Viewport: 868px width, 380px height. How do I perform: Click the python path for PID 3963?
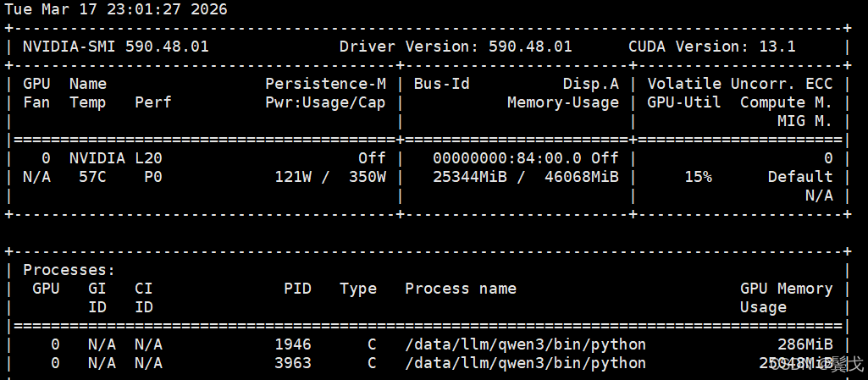coord(525,363)
